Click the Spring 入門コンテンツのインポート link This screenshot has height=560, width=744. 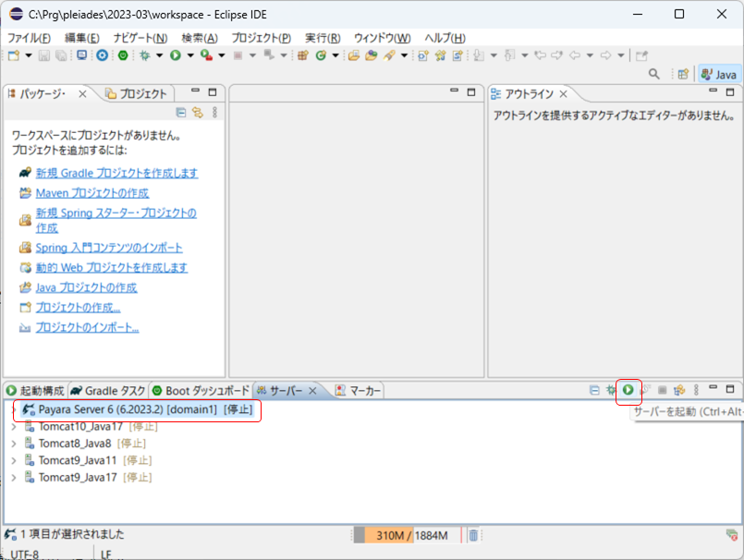109,248
